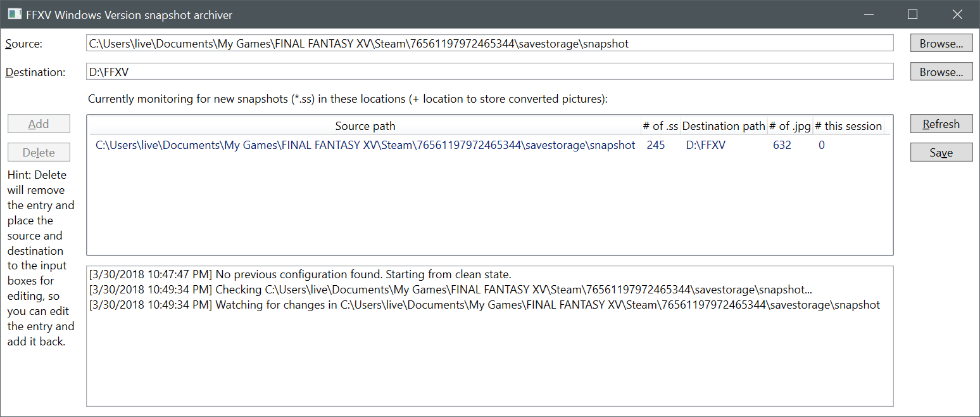The width and height of the screenshot is (980, 417).
Task: Click Browse button next to Source
Action: click(941, 43)
